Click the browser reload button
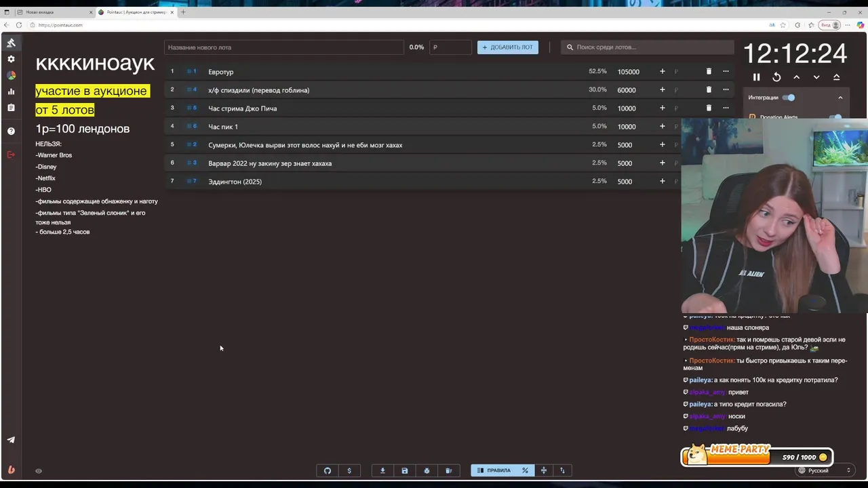The image size is (868, 488). [19, 25]
